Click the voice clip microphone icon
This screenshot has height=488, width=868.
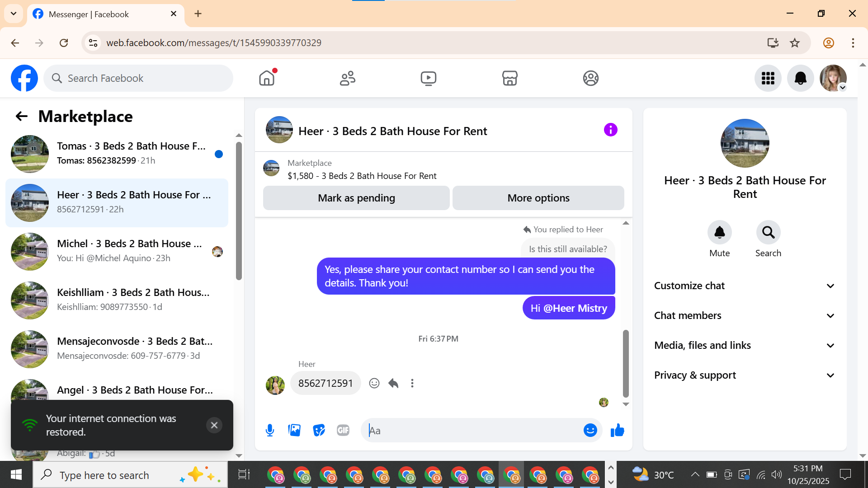coord(270,431)
